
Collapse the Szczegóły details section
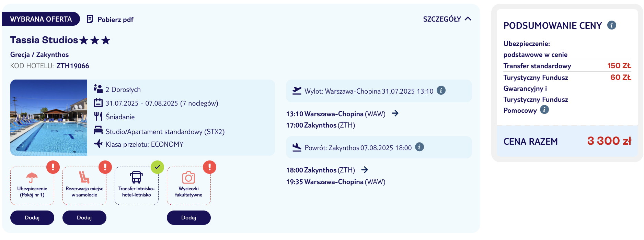447,19
